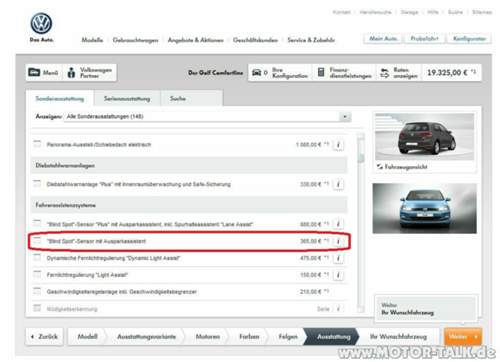The width and height of the screenshot is (500, 362).
Task: Go to the Farben step
Action: pyautogui.click(x=249, y=337)
